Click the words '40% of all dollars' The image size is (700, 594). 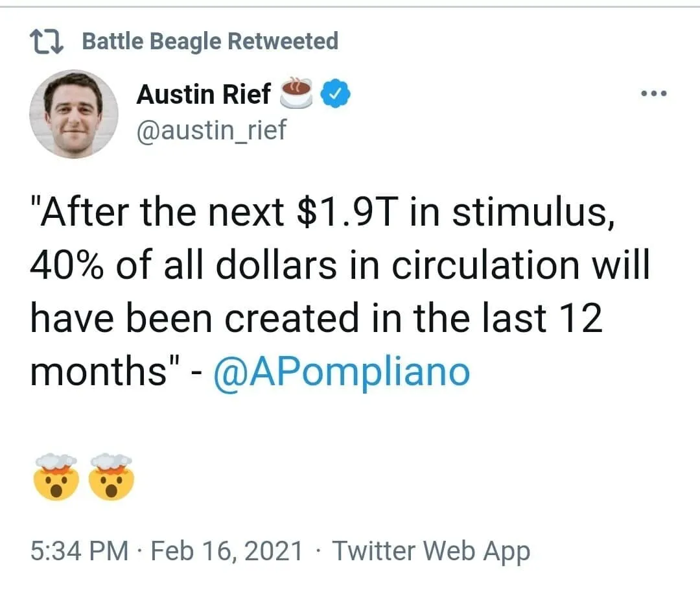click(183, 265)
